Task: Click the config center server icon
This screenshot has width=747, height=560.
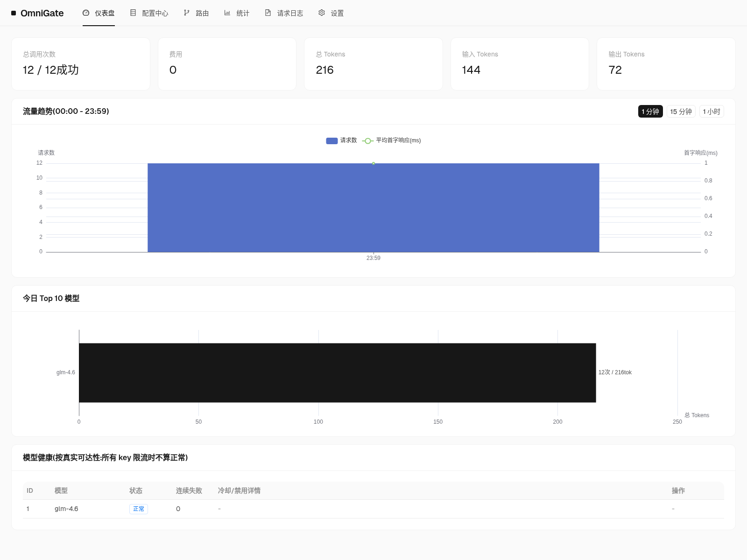Action: tap(133, 13)
